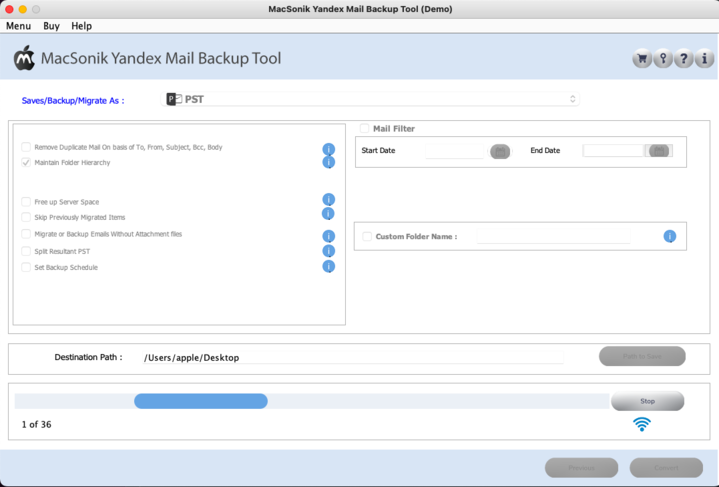Click 'MacSonik Yandex Mail Backup Tool' heading
This screenshot has width=719, height=487.
coord(161,58)
